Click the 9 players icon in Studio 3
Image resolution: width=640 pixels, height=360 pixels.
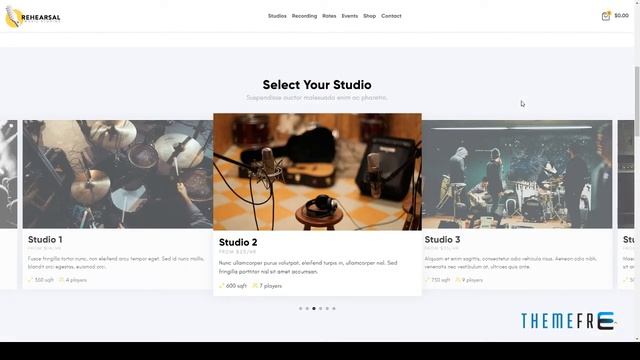(x=458, y=280)
